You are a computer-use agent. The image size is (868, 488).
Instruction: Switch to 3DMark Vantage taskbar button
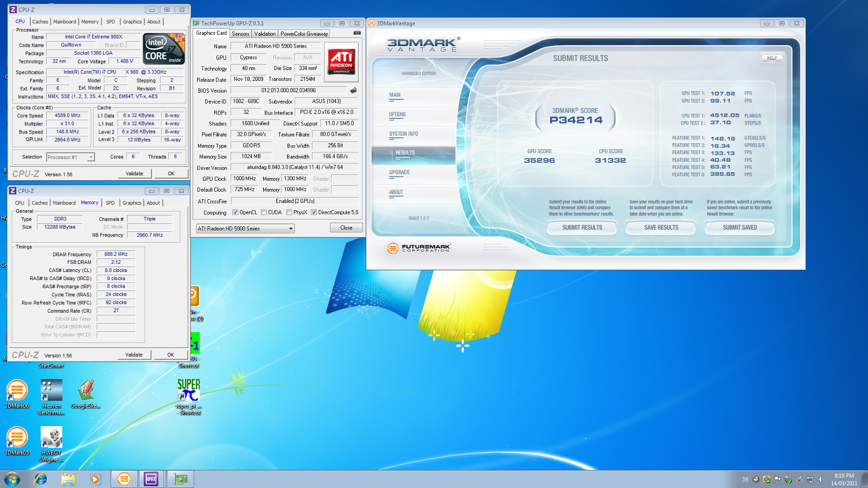point(124,479)
